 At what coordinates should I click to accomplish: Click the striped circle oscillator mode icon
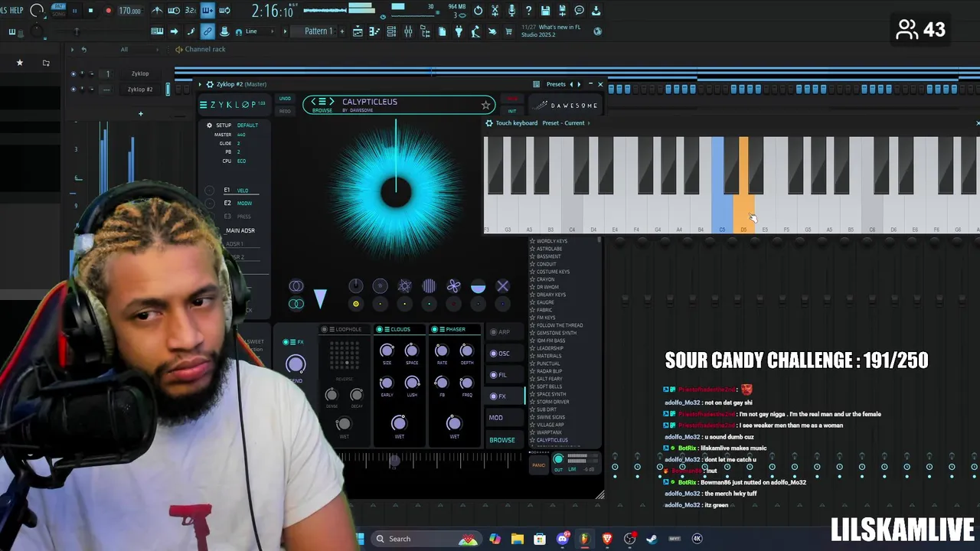tap(429, 286)
